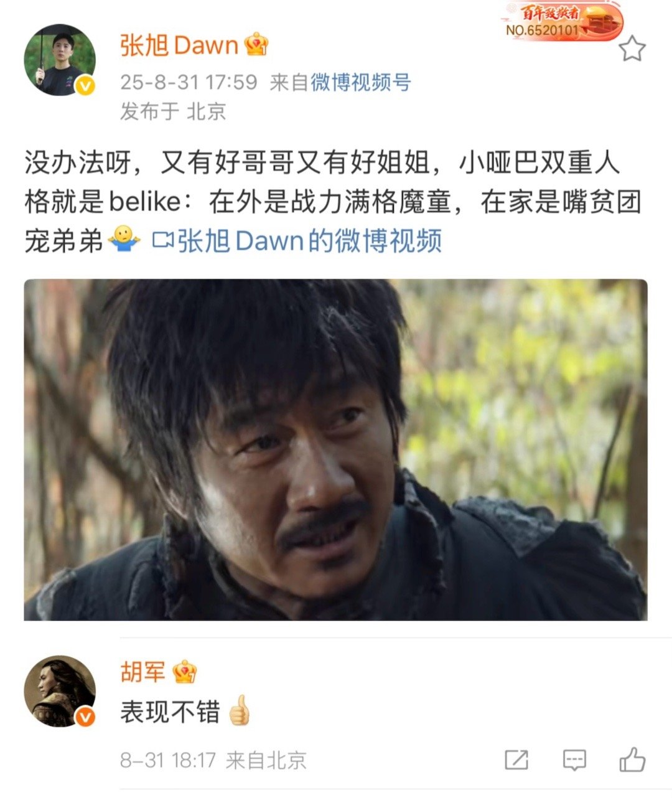Tap the star favorite icon

point(632,49)
